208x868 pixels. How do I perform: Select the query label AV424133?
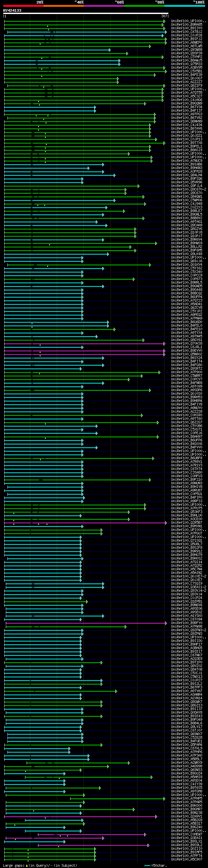click(12, 10)
